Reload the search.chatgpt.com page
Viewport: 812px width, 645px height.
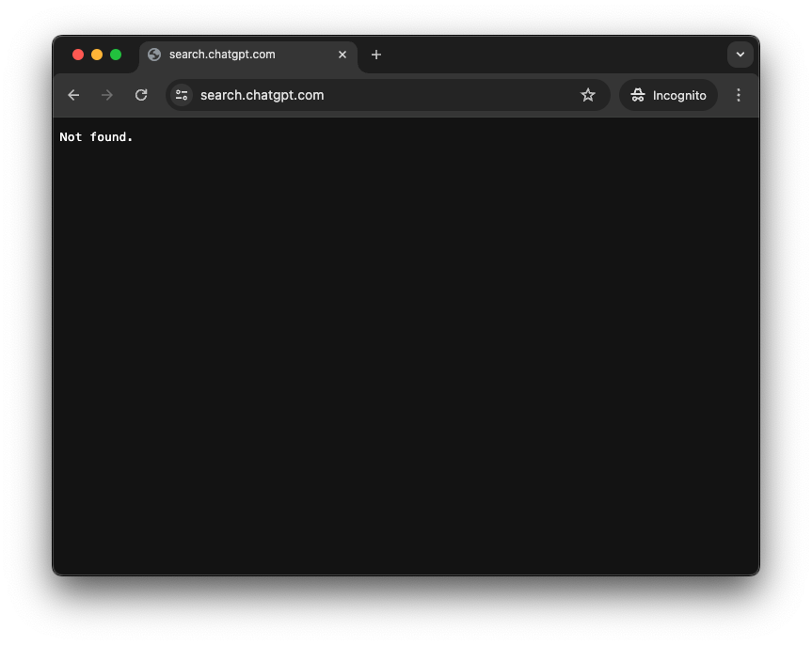[x=141, y=95]
